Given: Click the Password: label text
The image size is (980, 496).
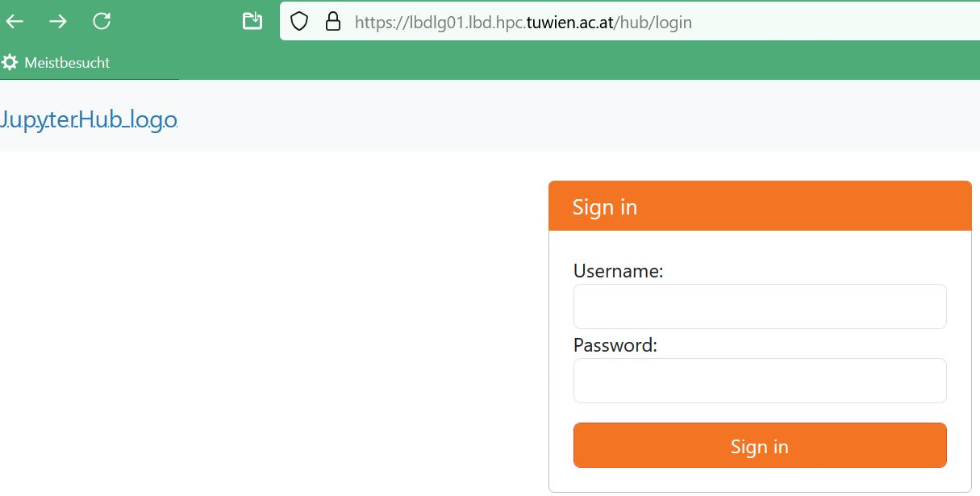Looking at the screenshot, I should point(615,345).
